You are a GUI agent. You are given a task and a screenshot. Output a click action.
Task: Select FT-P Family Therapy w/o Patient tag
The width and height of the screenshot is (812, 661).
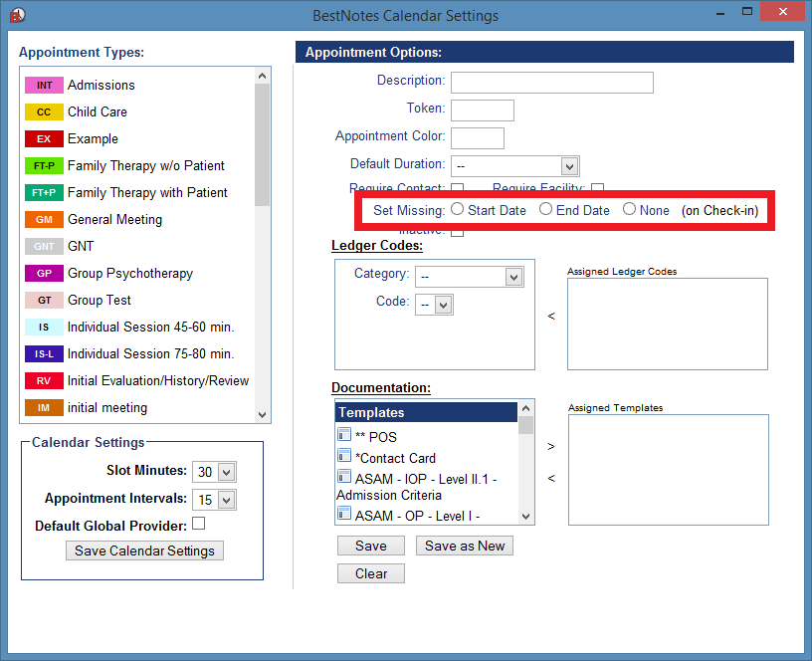tap(44, 166)
